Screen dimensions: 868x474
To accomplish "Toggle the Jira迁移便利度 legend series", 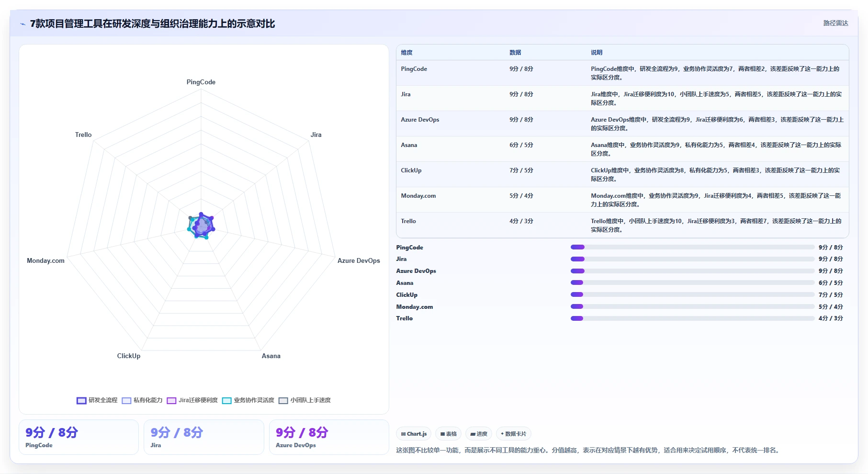I will pyautogui.click(x=192, y=400).
